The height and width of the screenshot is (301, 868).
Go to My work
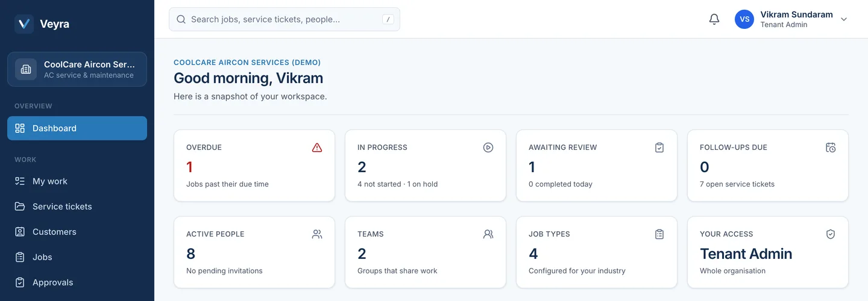pyautogui.click(x=77, y=181)
